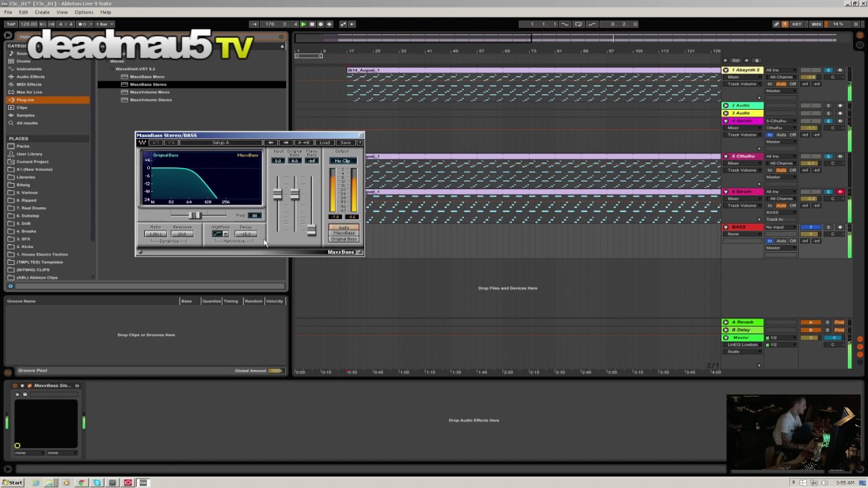Open the Create menu
This screenshot has height=488, width=868.
(x=42, y=12)
